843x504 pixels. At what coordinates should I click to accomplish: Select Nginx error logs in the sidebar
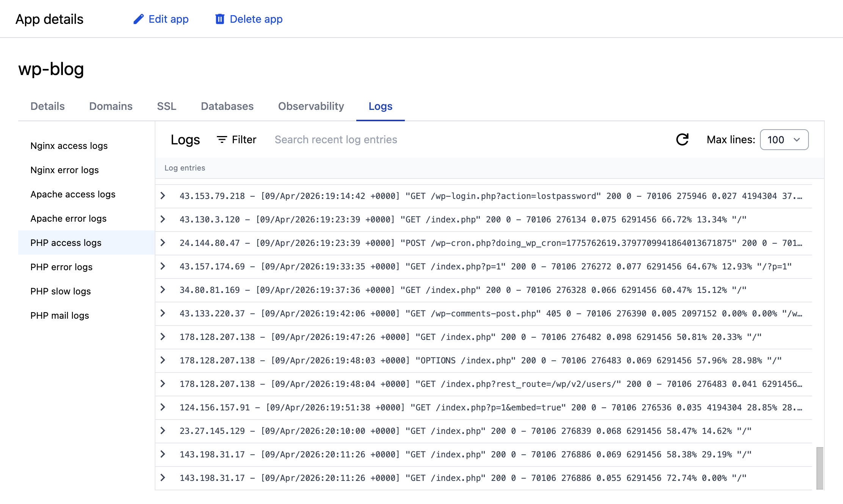coord(64,170)
